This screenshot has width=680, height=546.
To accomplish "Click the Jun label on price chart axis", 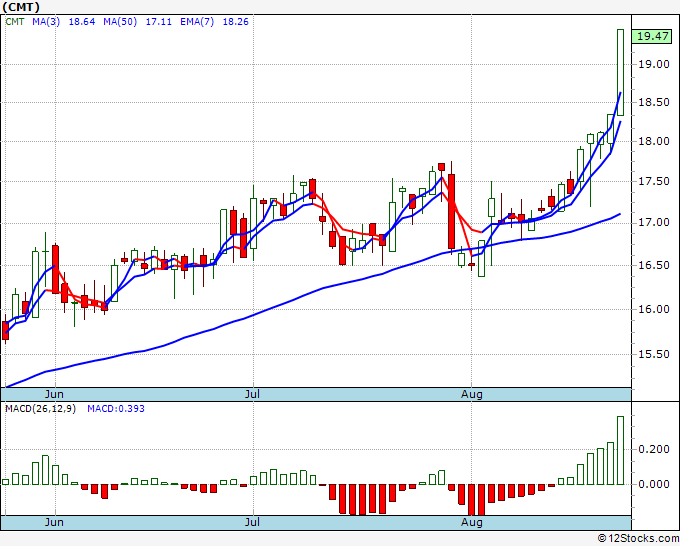I will 54,394.
